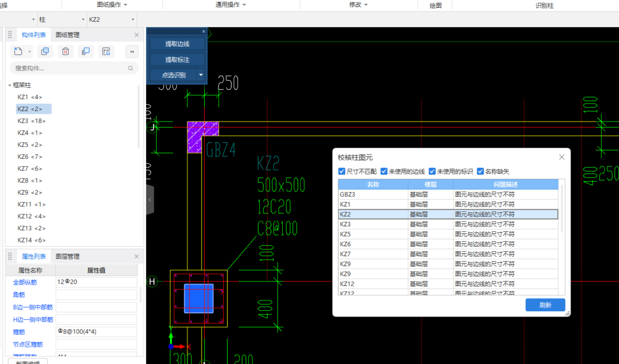
Task: Select KZ11 <1> in component list
Action: point(31,204)
